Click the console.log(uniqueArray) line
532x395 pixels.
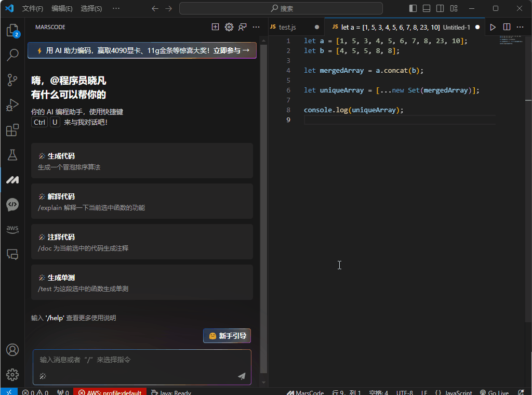[353, 110]
